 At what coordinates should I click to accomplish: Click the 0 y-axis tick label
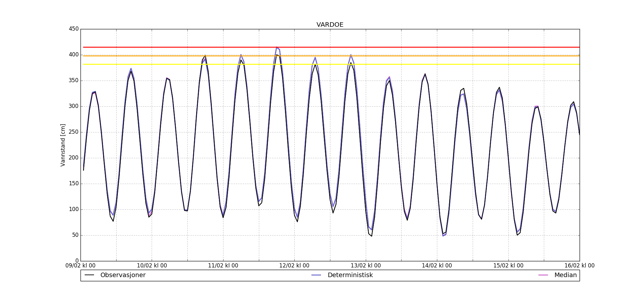coord(77,261)
